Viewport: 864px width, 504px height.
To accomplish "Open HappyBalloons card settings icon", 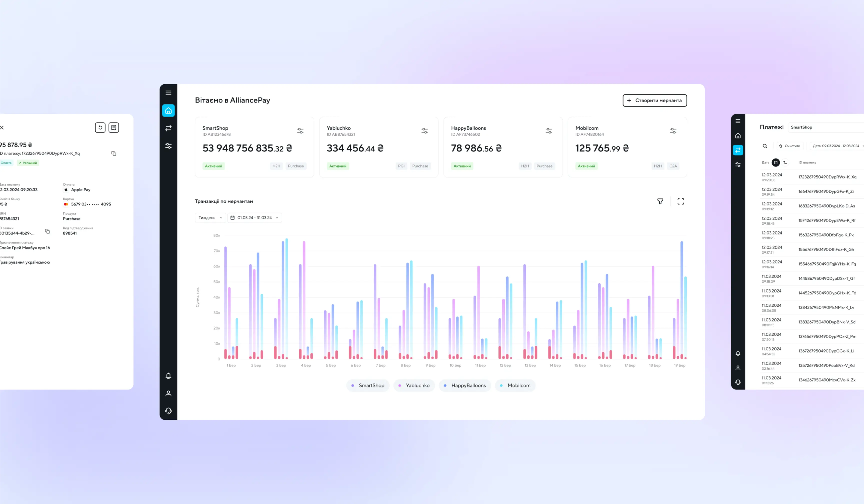I will [x=549, y=131].
